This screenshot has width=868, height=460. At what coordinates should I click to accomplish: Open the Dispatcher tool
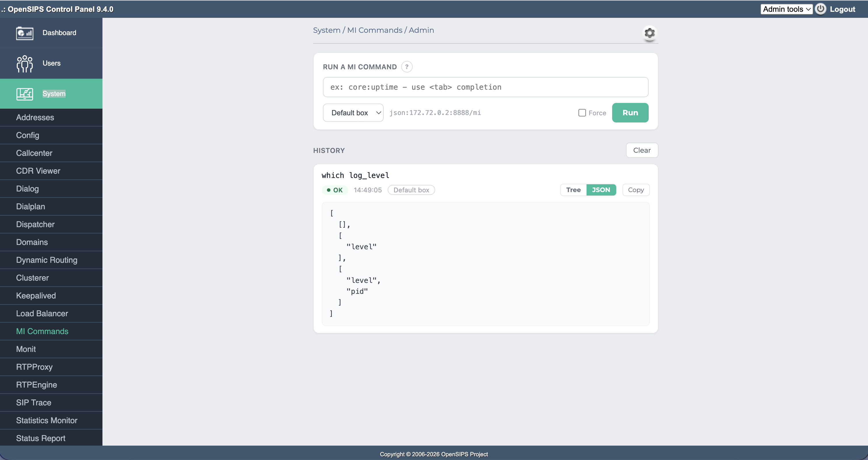coord(51,225)
